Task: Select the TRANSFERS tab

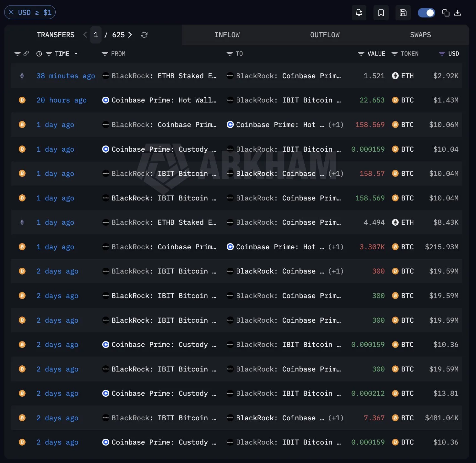Action: 56,35
